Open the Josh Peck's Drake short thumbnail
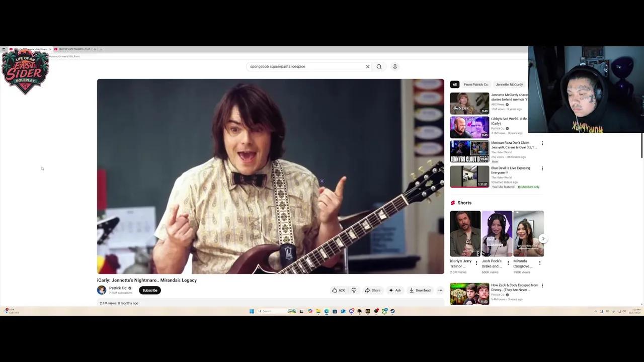The width and height of the screenshot is (644, 362). 497,234
